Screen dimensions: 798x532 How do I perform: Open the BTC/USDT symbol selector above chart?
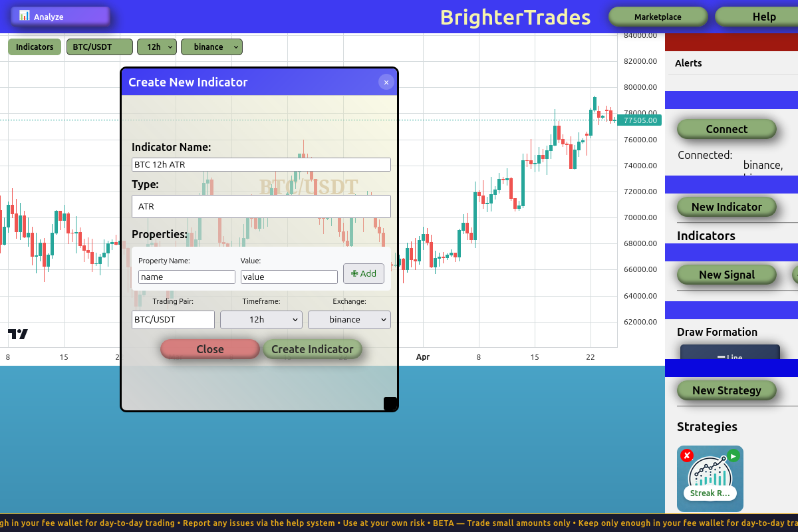coord(100,47)
